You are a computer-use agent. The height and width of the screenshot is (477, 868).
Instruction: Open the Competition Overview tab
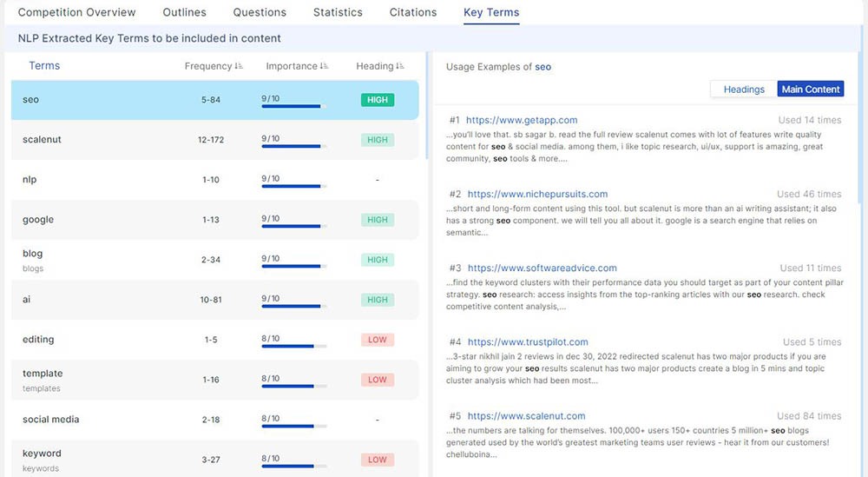pos(76,12)
